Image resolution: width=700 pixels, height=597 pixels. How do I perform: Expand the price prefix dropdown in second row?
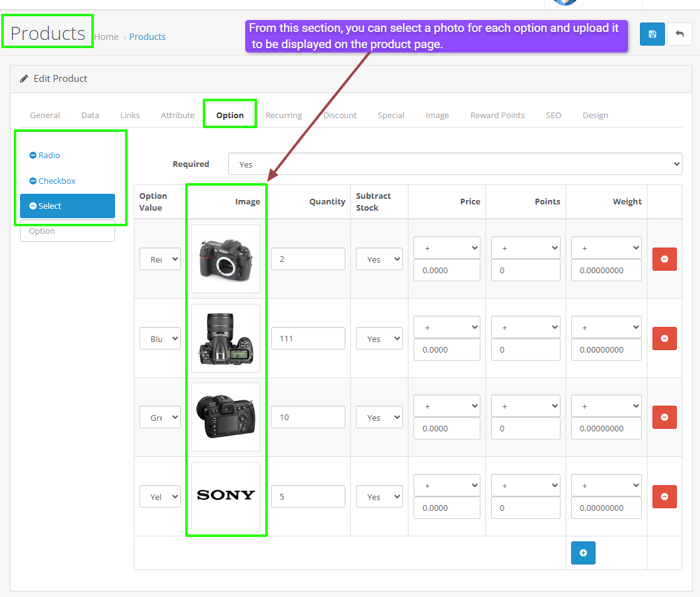point(447,328)
